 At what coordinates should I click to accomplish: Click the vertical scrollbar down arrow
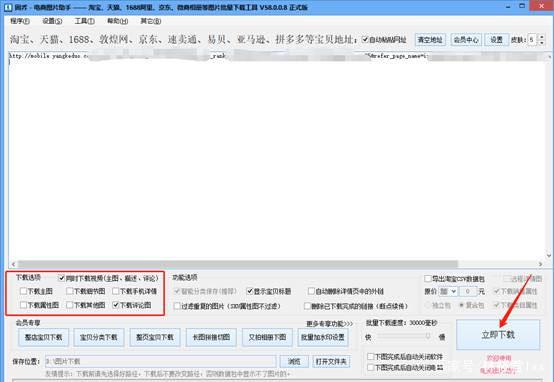[548, 255]
